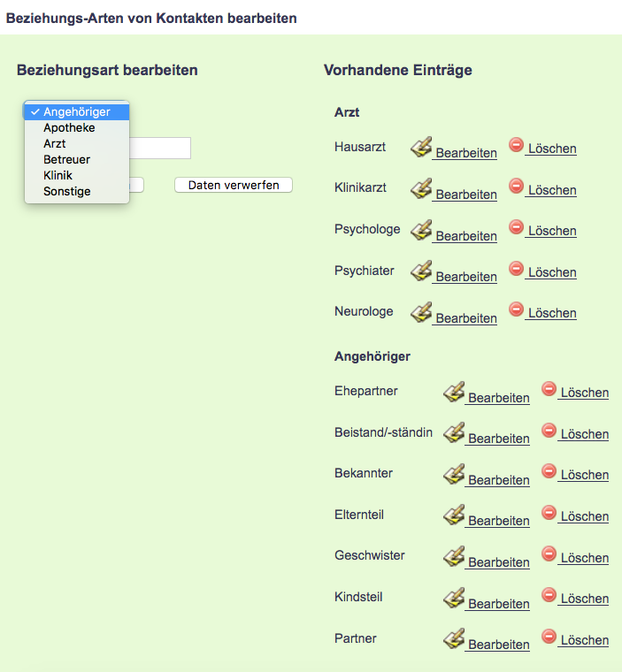
Task: Click the edit pencil icon beside Psychologe
Action: click(421, 230)
